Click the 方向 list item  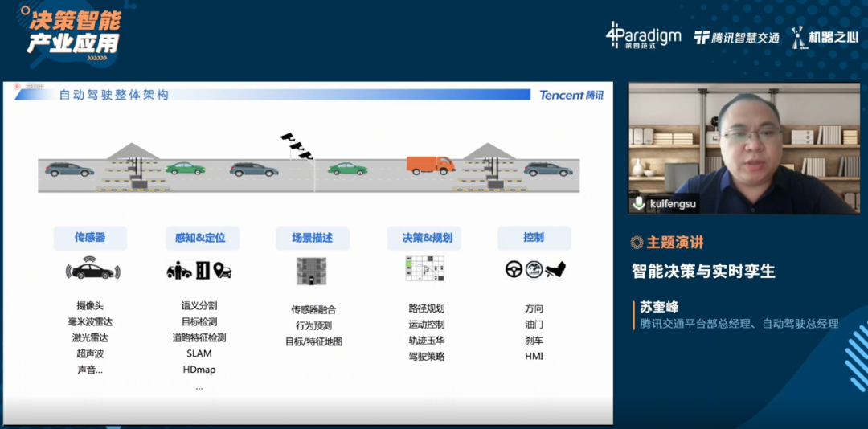(x=534, y=308)
